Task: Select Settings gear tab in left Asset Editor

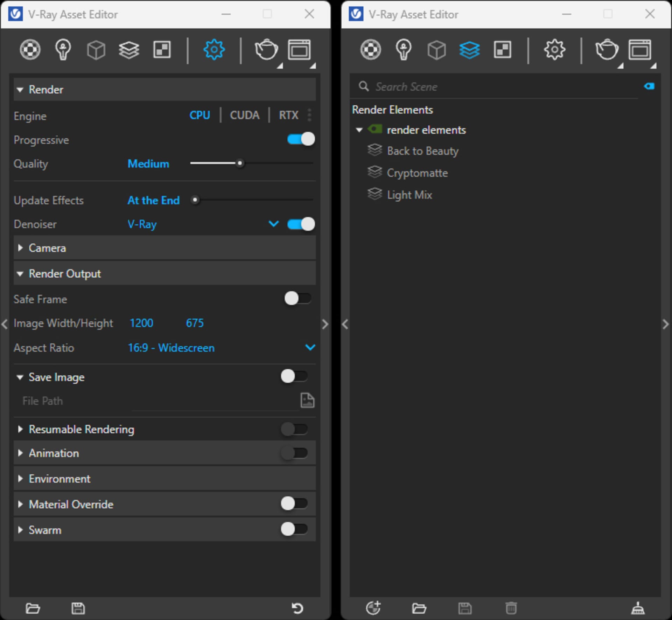Action: [214, 49]
